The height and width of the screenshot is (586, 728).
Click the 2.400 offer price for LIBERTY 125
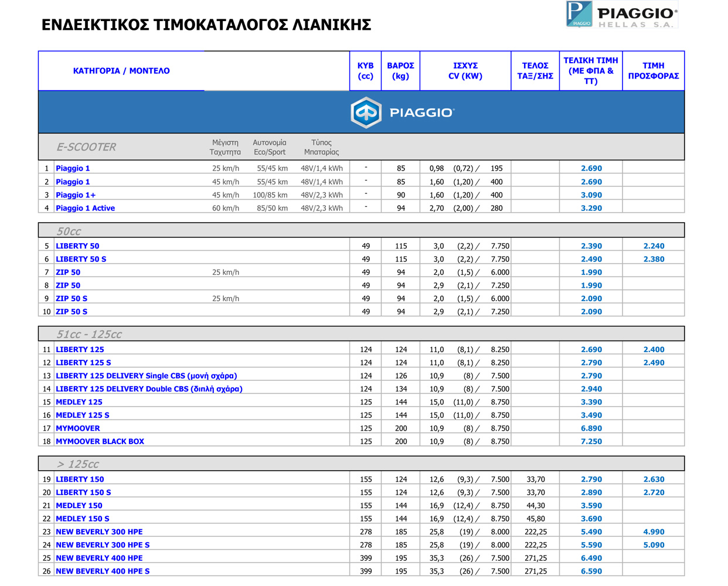click(654, 350)
